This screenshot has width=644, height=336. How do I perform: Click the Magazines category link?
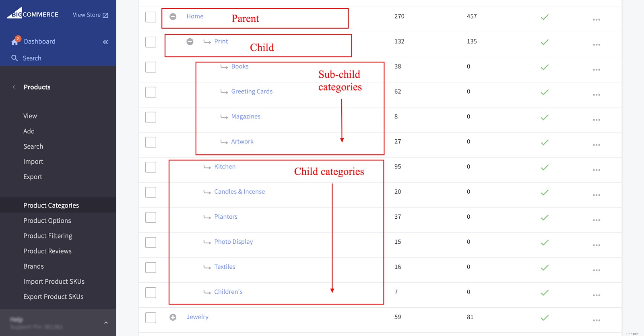(x=245, y=116)
